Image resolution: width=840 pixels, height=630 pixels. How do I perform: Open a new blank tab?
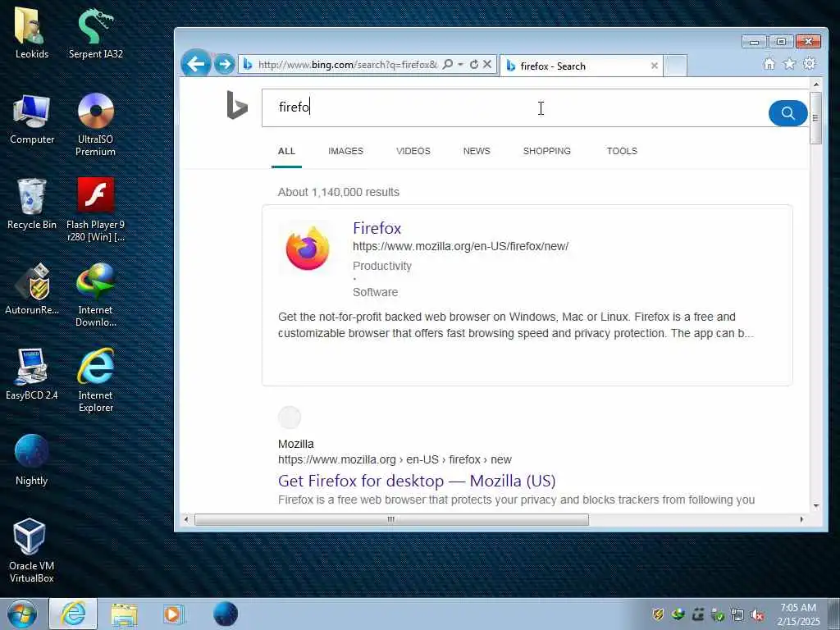click(x=676, y=66)
